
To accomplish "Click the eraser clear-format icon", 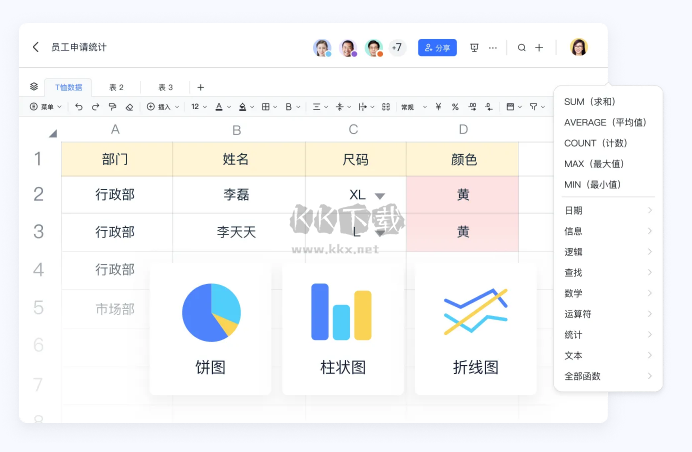I will point(129,107).
